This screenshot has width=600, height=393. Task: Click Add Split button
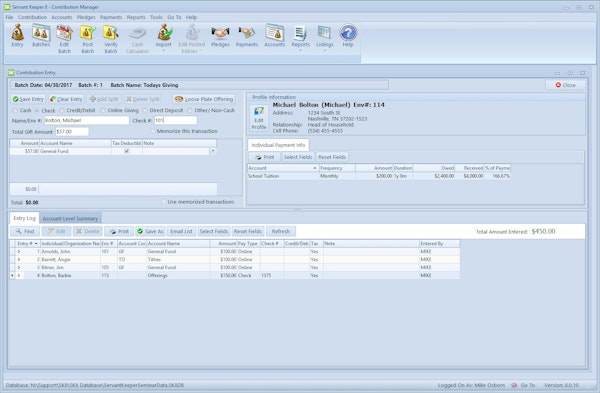[104, 99]
